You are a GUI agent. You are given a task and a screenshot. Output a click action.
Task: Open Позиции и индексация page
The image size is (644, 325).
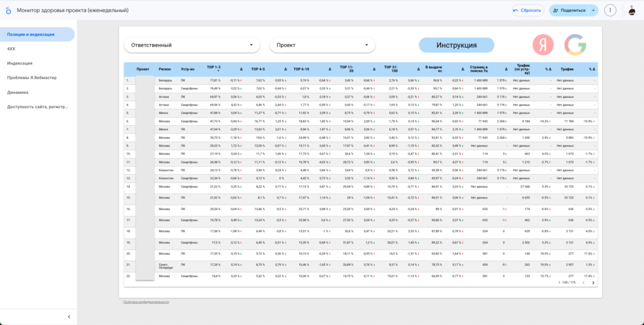coord(37,35)
